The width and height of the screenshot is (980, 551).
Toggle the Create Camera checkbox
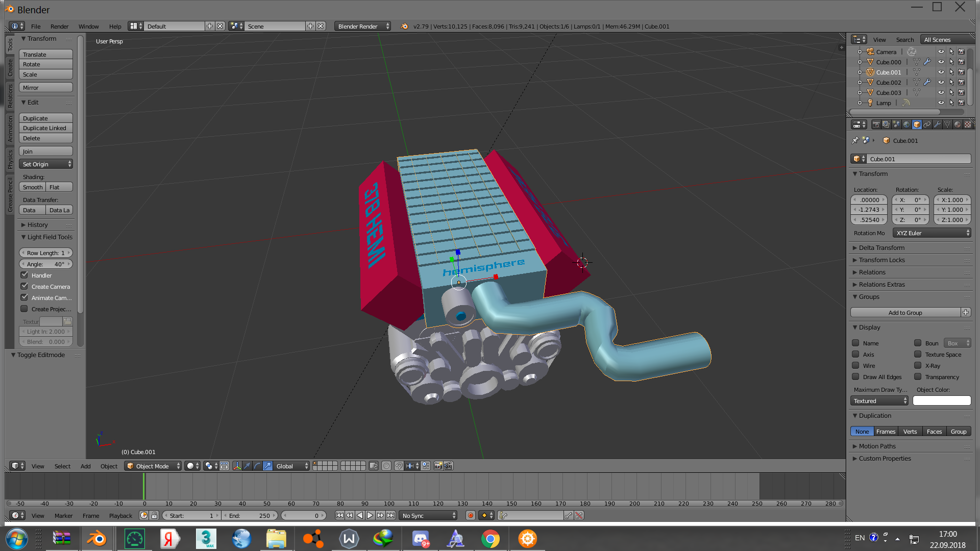coord(24,286)
